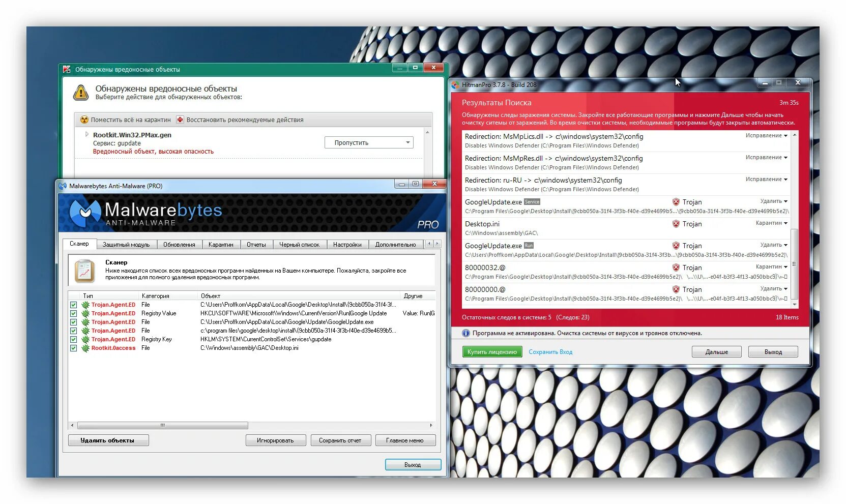The width and height of the screenshot is (846, 504).
Task: Click the Trojan icon for 80000032.@
Action: point(676,268)
